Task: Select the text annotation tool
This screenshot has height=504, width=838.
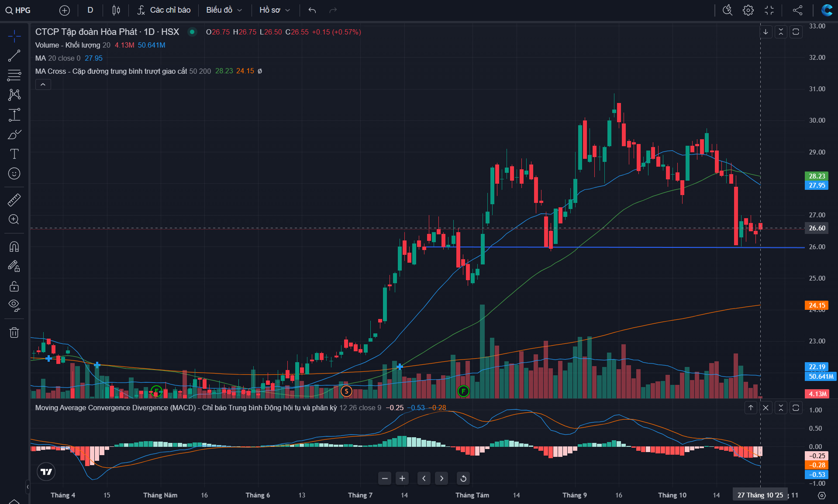Action: coord(14,154)
